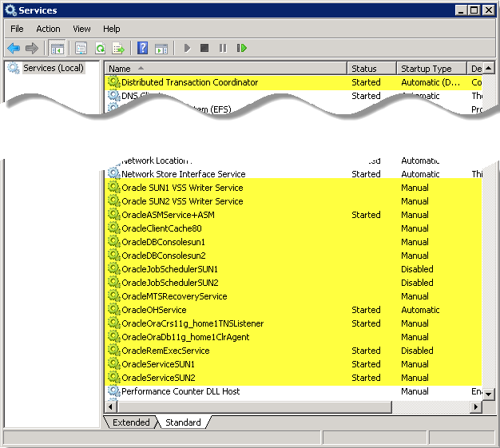Click gear icon of OracleRemExecService
The image size is (500, 448).
coord(113,350)
